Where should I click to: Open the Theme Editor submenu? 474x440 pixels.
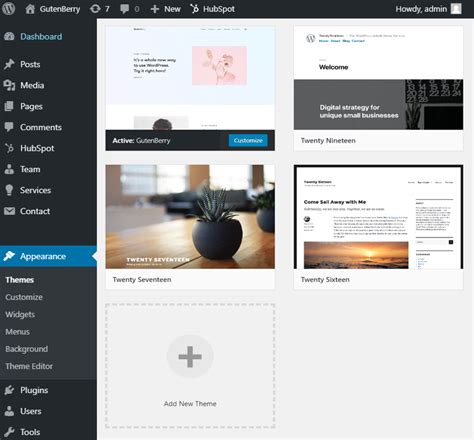point(29,366)
